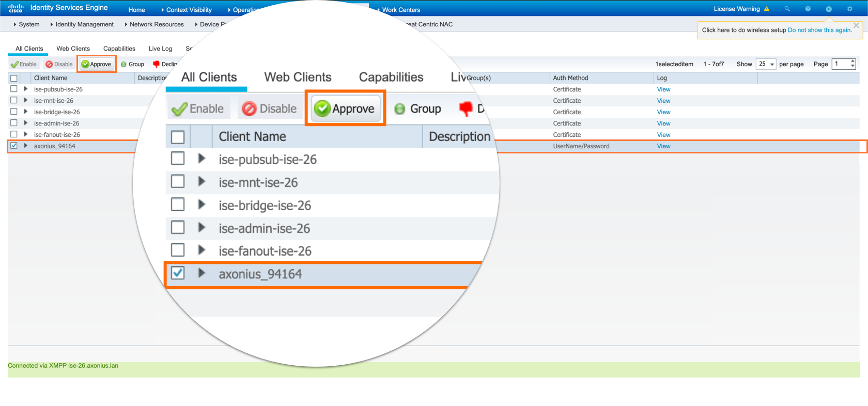
Task: Expand ise-admin-ise-26 row arrow in unmagnified table
Action: tap(25, 123)
